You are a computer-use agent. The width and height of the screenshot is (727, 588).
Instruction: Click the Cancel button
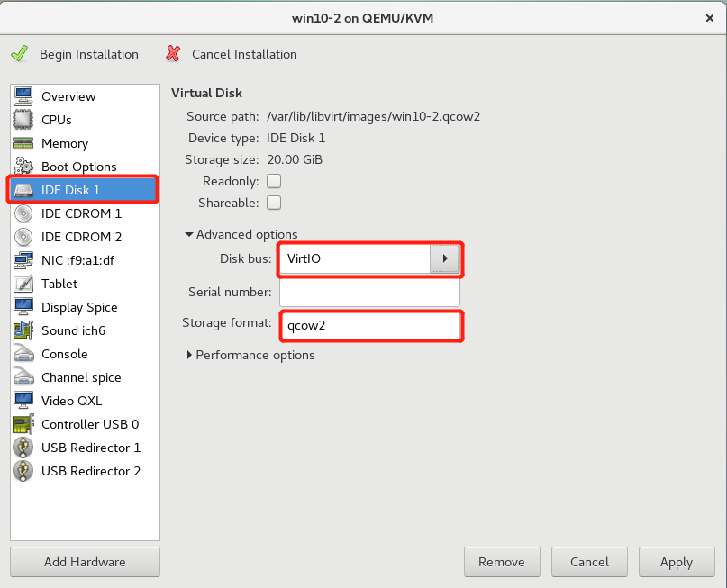pyautogui.click(x=589, y=562)
